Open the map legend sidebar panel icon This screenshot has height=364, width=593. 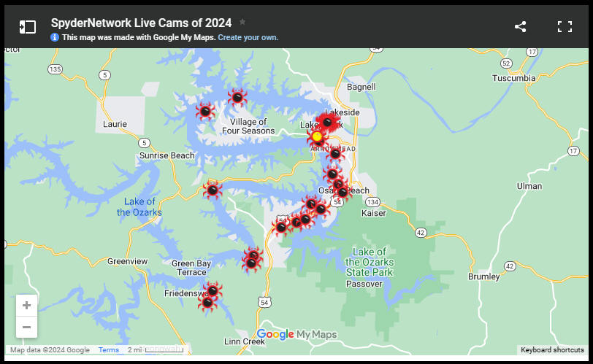click(x=28, y=27)
